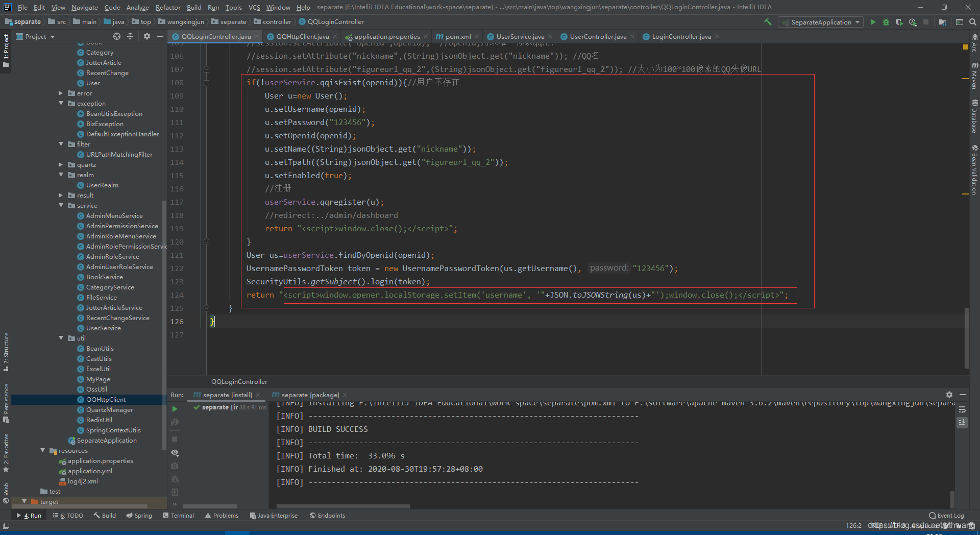The height and width of the screenshot is (535, 980).
Task: Open the File menu
Action: click(22, 7)
